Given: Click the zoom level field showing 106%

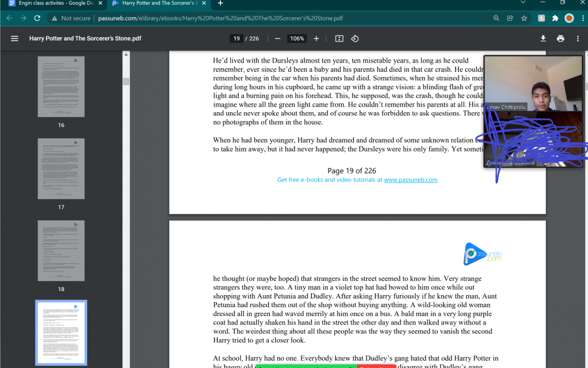Looking at the screenshot, I should point(297,39).
